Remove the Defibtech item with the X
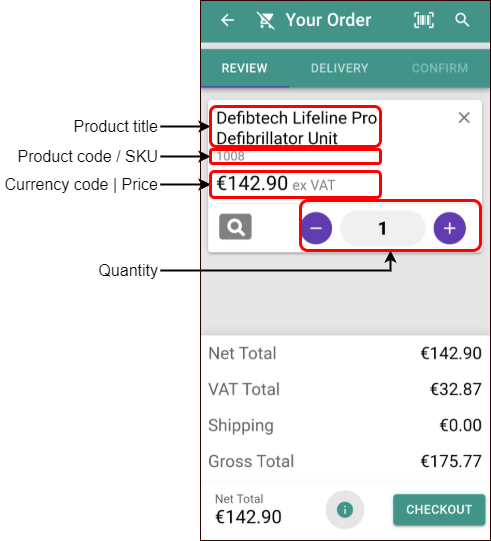The width and height of the screenshot is (491, 541). click(x=464, y=118)
